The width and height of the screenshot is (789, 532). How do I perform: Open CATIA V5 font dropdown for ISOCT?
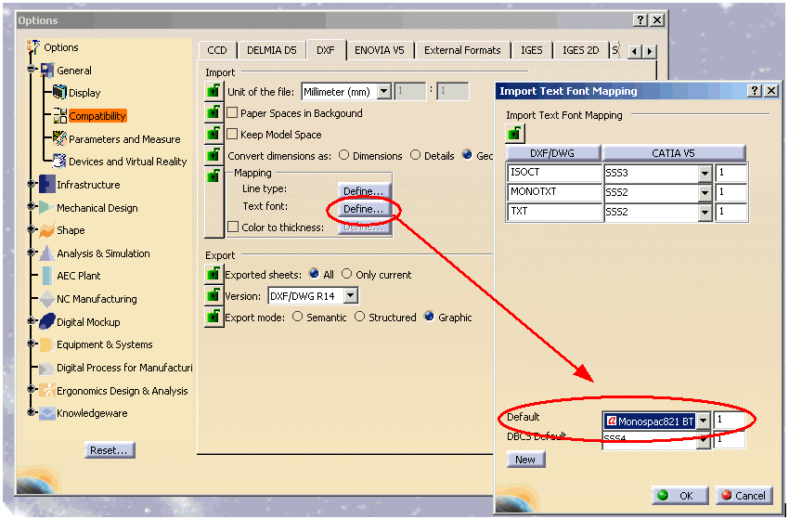(x=705, y=174)
